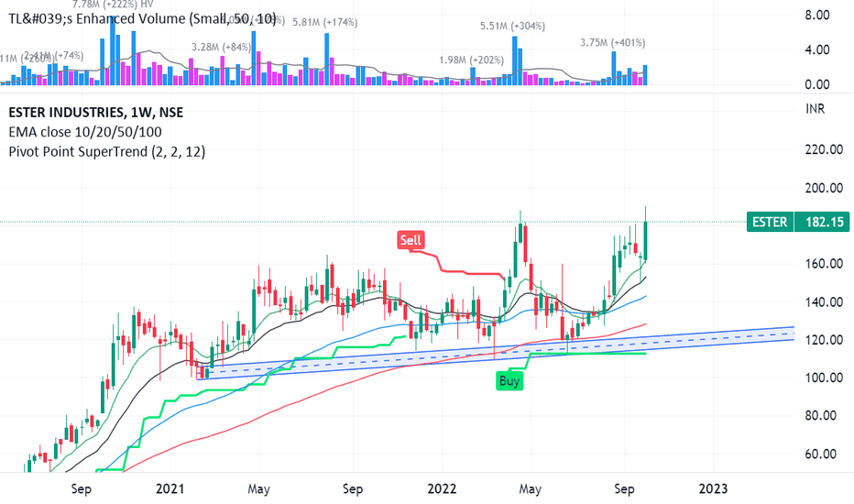854x504 pixels.
Task: Click the 140.00 price axis label
Action: [824, 301]
